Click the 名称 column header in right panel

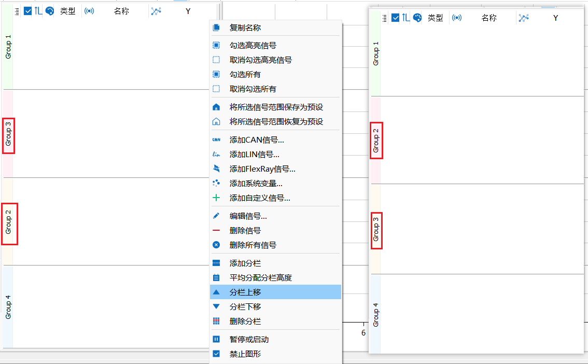click(489, 18)
